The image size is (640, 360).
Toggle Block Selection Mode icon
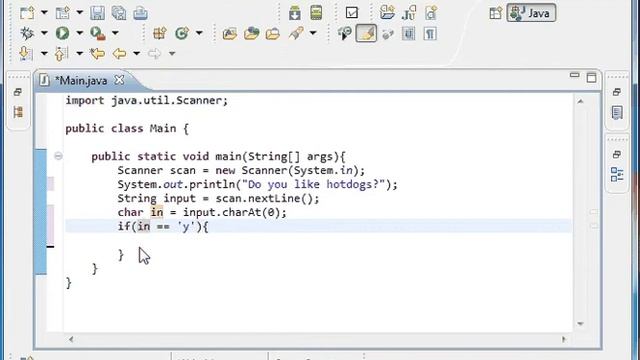pos(409,33)
